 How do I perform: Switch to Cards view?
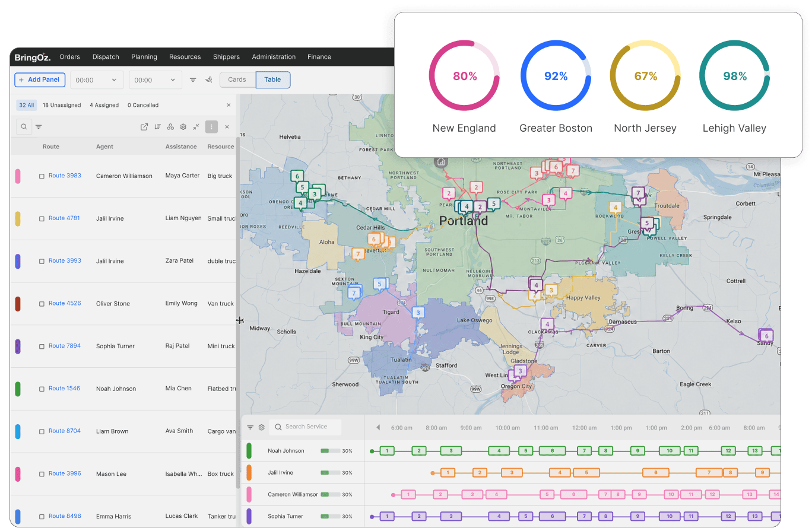point(237,79)
